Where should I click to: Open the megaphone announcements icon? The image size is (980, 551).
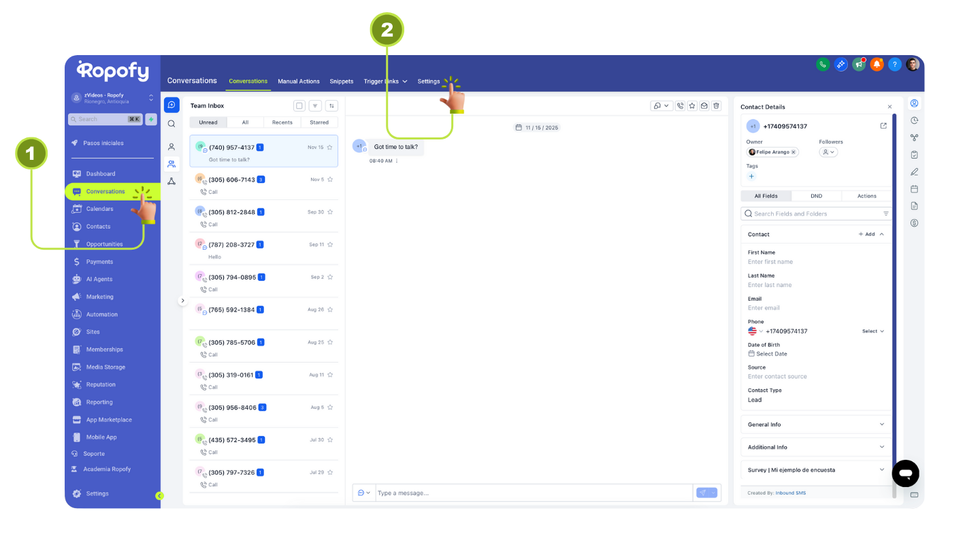pyautogui.click(x=859, y=64)
